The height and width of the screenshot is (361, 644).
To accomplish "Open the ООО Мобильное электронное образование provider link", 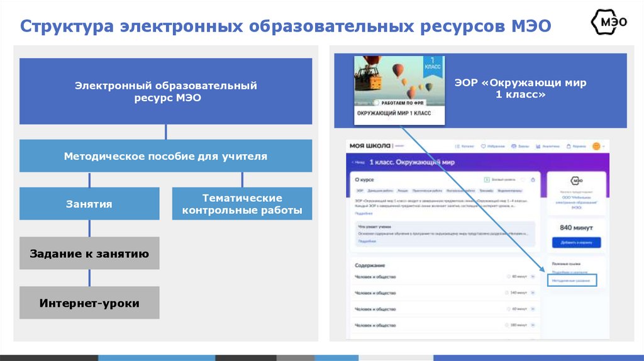I will point(576,202).
